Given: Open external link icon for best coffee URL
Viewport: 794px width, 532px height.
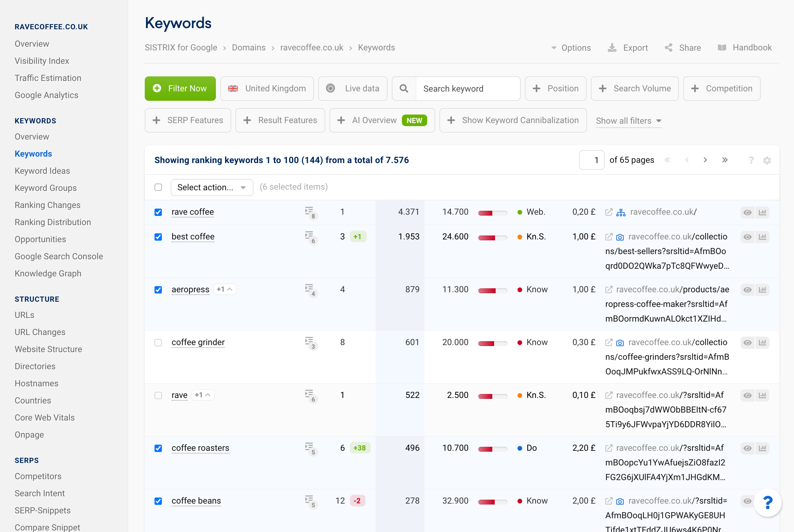Looking at the screenshot, I should (x=609, y=237).
